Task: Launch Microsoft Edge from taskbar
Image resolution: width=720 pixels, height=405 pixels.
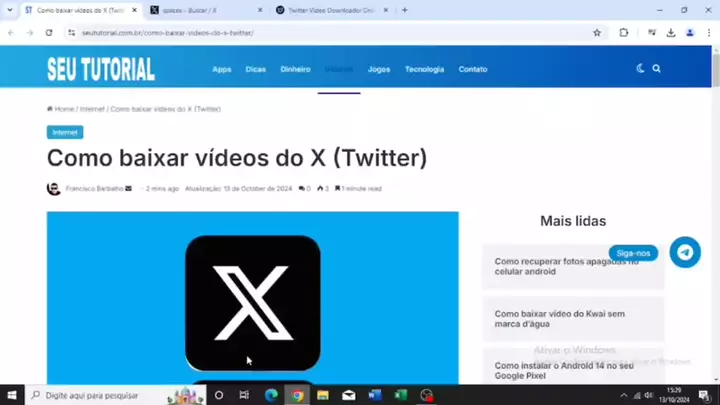Action: (271, 395)
